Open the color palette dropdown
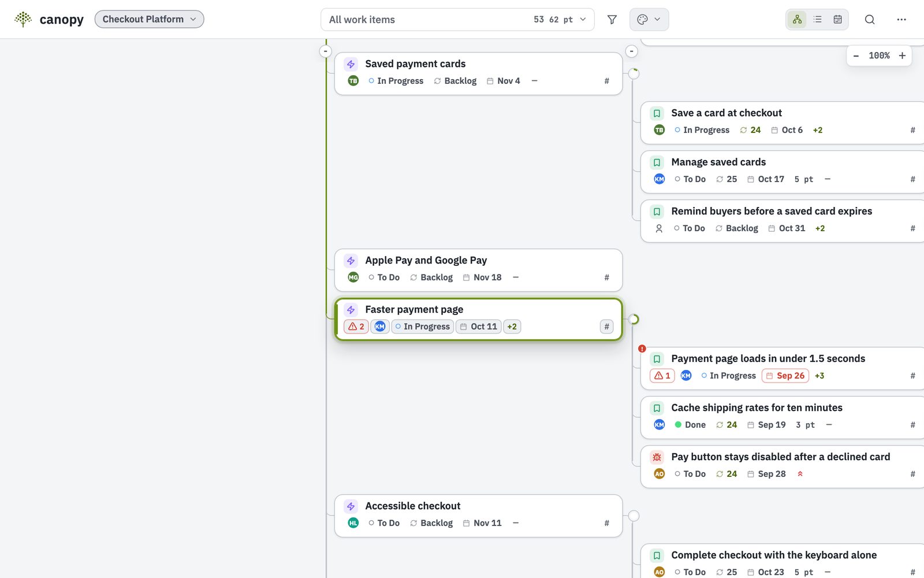 (x=649, y=20)
